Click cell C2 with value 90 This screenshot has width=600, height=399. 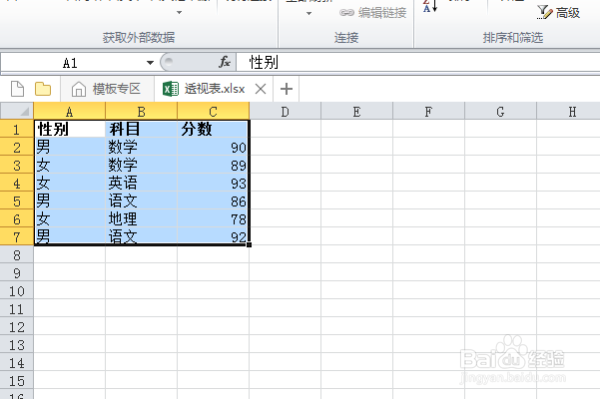tap(213, 147)
